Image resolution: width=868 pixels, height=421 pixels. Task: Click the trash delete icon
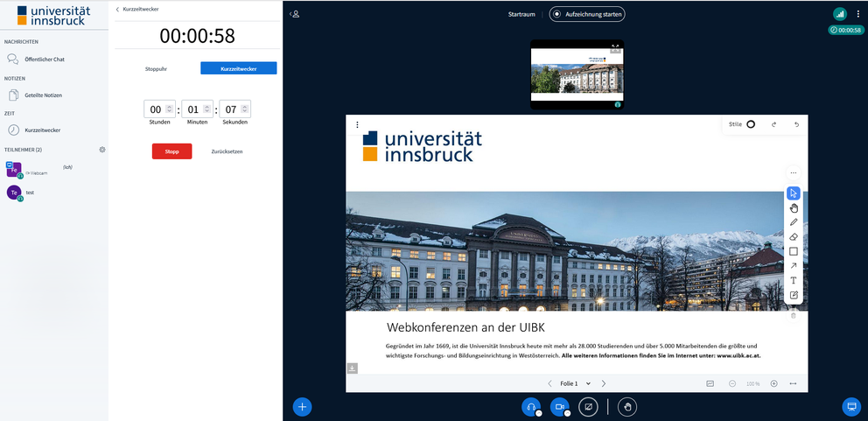click(794, 316)
